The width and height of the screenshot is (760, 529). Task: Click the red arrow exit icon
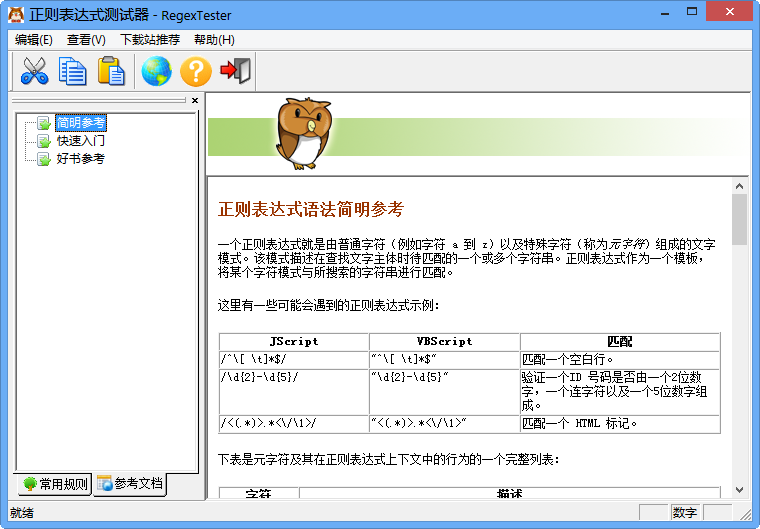(236, 71)
